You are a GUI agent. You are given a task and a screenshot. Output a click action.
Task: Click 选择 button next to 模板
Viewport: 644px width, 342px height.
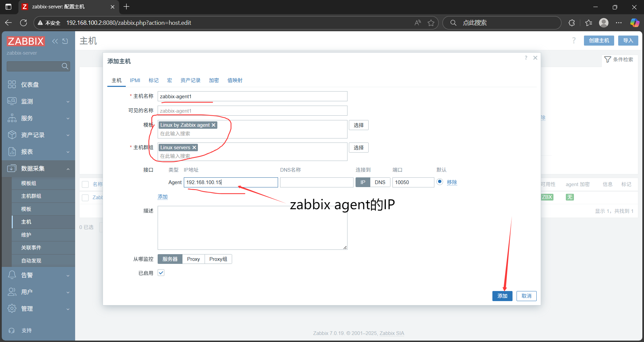359,125
